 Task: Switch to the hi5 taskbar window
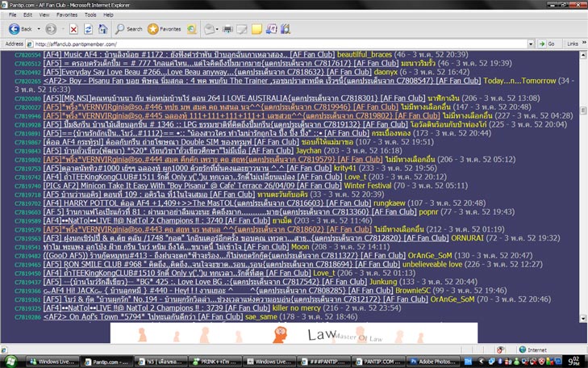pos(161,362)
